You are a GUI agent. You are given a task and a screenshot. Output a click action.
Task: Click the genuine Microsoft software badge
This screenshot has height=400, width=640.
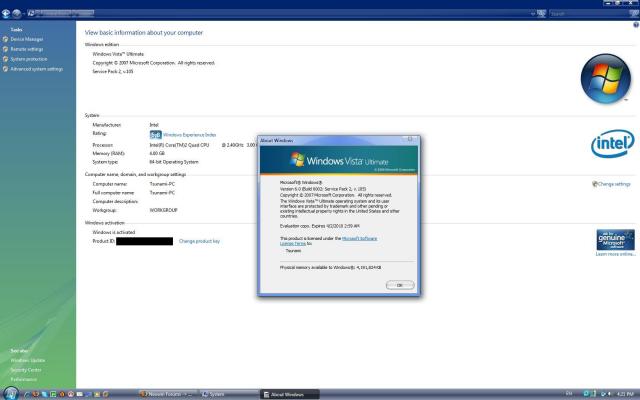click(x=615, y=240)
